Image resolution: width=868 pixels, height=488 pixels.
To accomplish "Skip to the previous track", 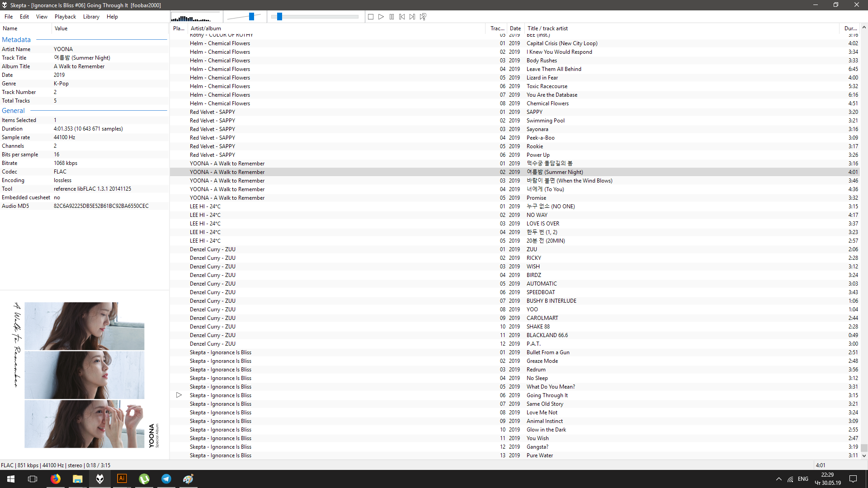I will (402, 17).
